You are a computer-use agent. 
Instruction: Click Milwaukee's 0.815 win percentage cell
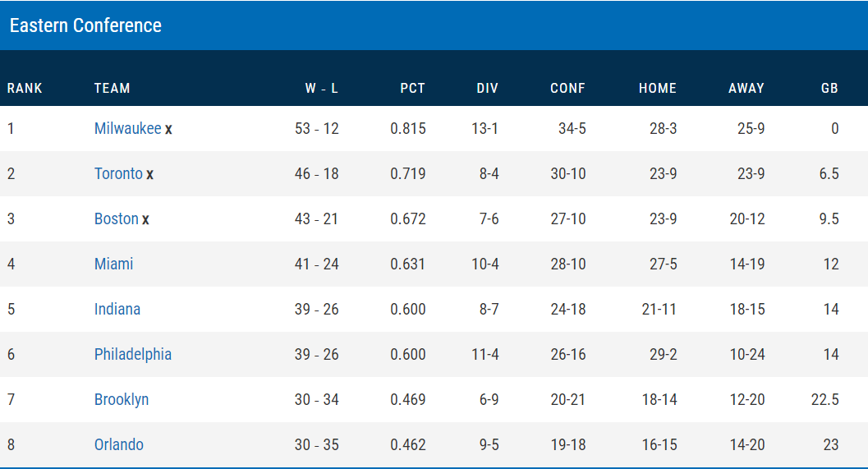click(408, 128)
